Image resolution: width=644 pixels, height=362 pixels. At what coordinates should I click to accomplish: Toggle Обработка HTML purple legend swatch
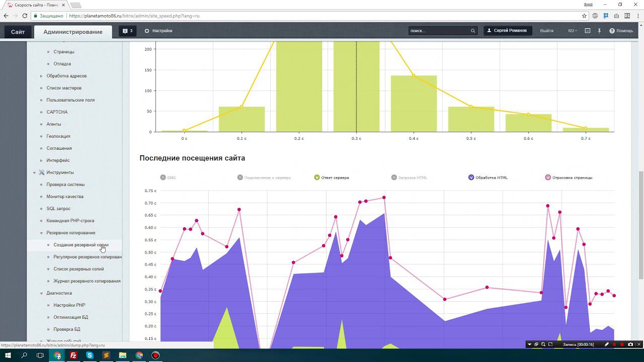[471, 177]
